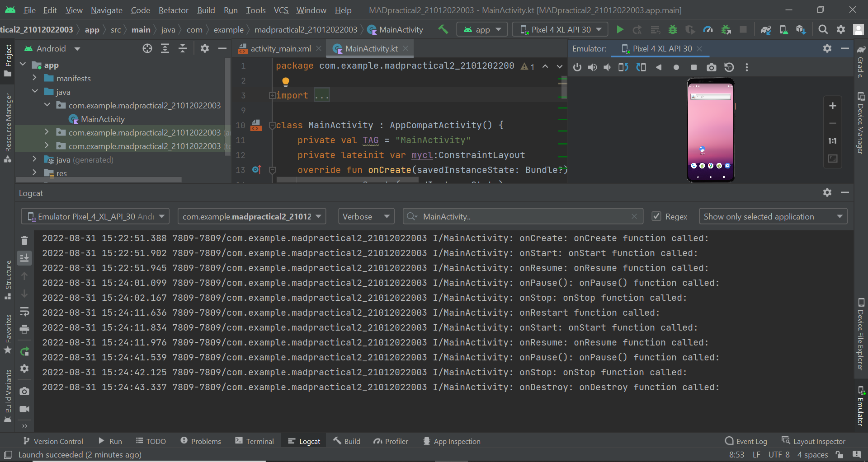The height and width of the screenshot is (462, 868).
Task: Open the app run configuration dropdown
Action: click(482, 30)
